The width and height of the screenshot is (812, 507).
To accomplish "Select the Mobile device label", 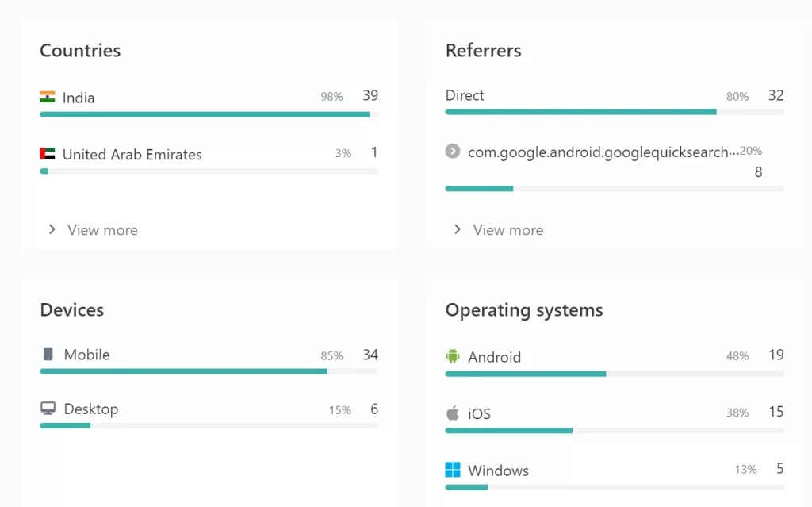I will coord(86,355).
